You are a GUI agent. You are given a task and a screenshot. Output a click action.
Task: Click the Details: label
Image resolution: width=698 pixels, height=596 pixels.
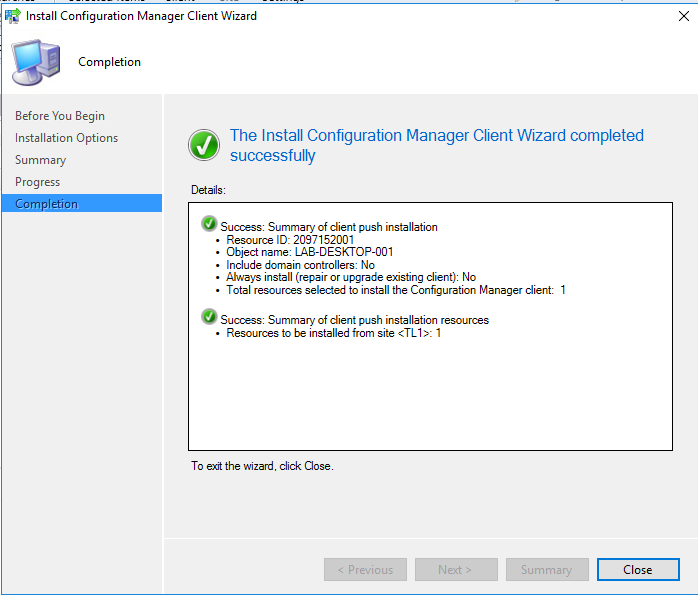click(208, 190)
